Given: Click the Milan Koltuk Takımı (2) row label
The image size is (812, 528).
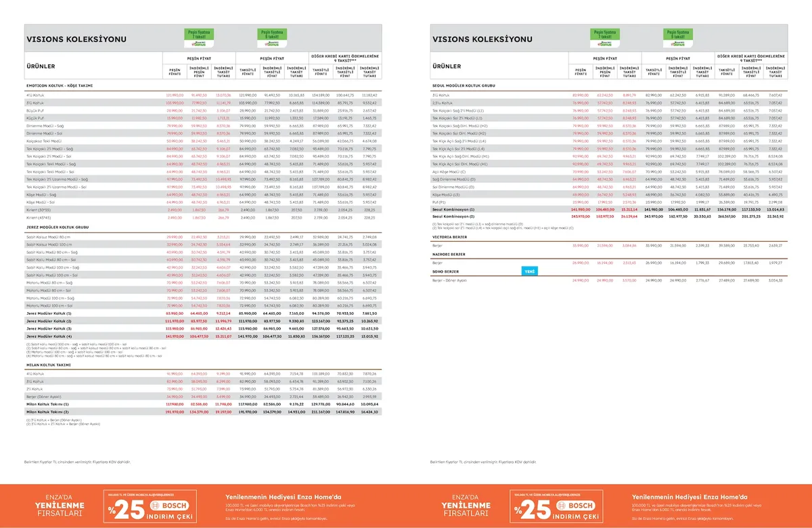Looking at the screenshot, I should click(48, 412).
